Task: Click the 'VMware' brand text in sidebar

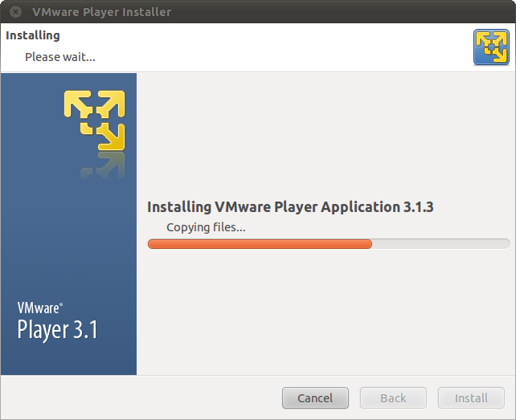Action: 37,308
